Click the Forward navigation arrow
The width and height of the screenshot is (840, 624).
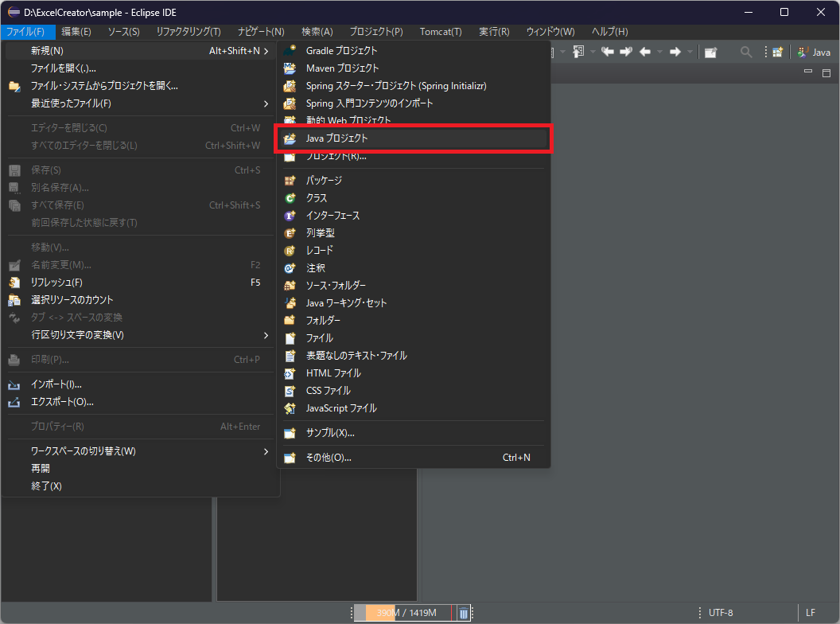(675, 52)
